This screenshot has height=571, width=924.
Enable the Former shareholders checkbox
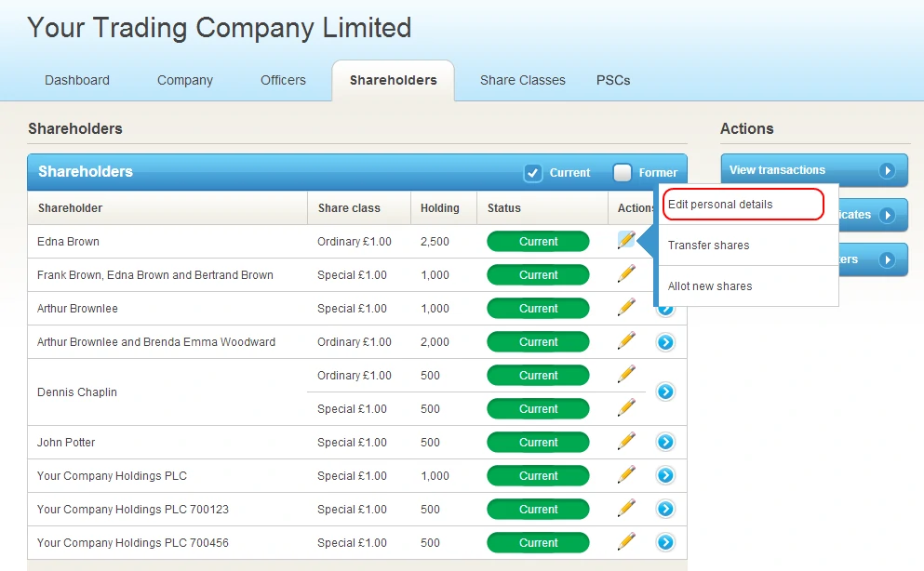click(x=623, y=172)
